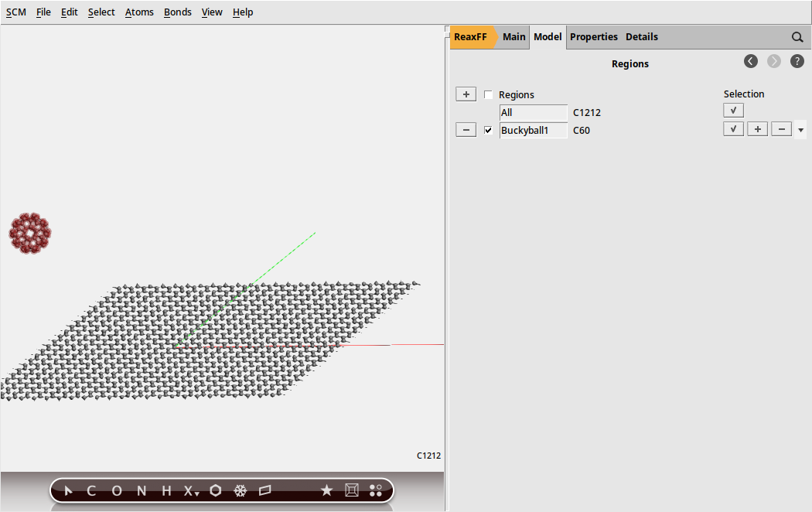Activate the benzene ring structure tool
The height and width of the screenshot is (512, 812).
(215, 490)
